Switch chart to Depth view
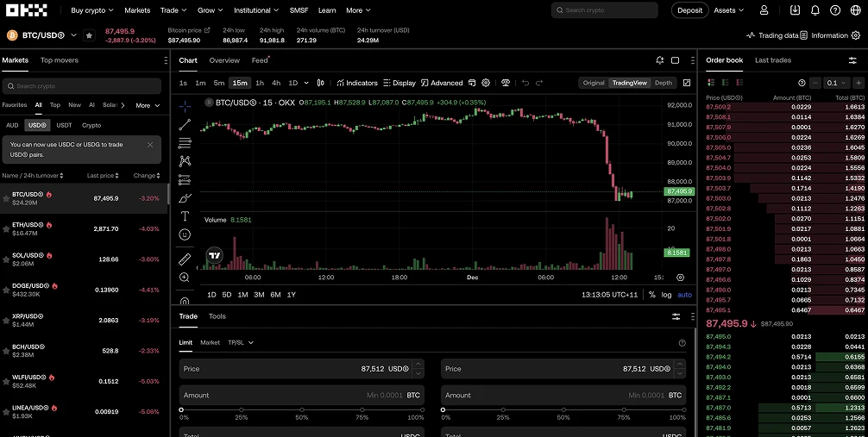 (664, 83)
